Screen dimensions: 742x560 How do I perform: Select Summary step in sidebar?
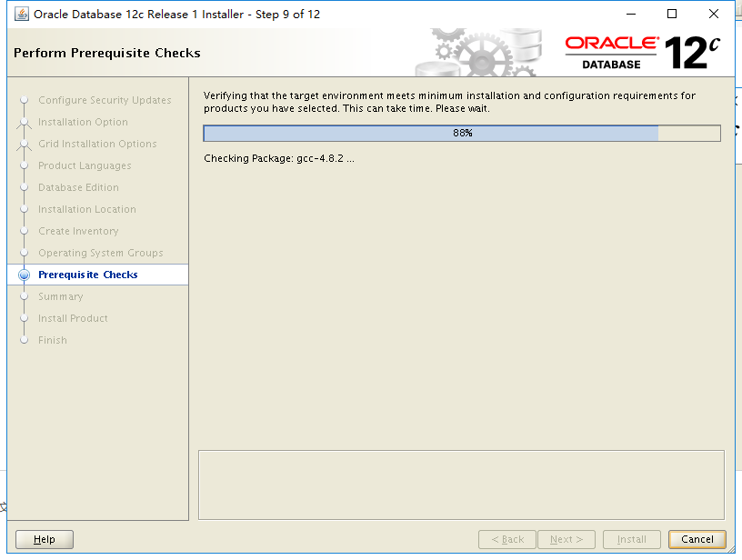pos(61,296)
